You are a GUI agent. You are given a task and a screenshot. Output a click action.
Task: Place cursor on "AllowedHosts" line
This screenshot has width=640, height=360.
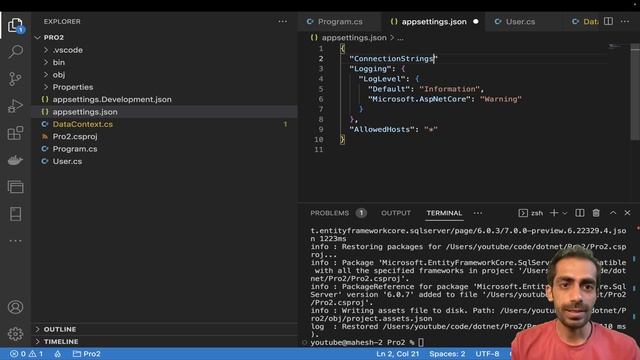393,129
